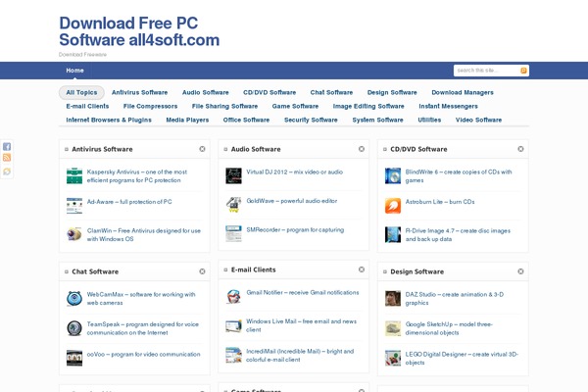The image size is (588, 392).
Task: Collapse the Design Software panel with its round button
Action: pos(520,271)
